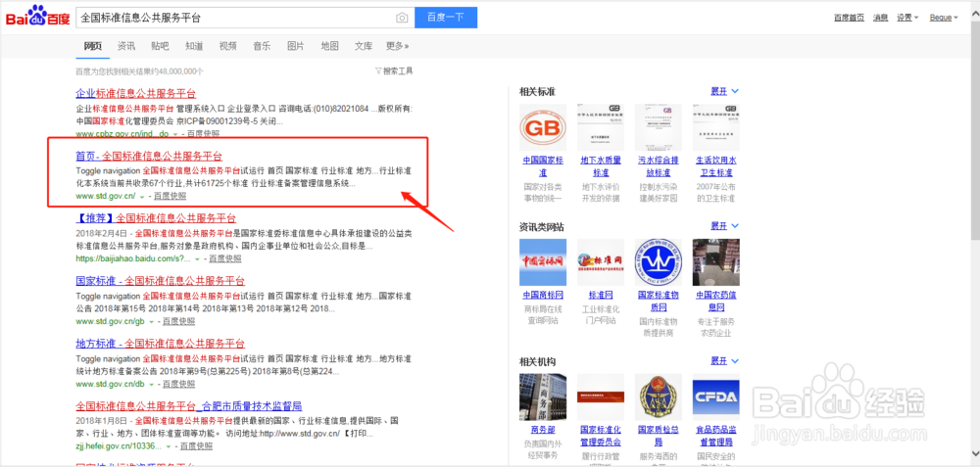Open the 食品药品监督管理局 link
This screenshot has height=467, width=980.
click(x=716, y=436)
